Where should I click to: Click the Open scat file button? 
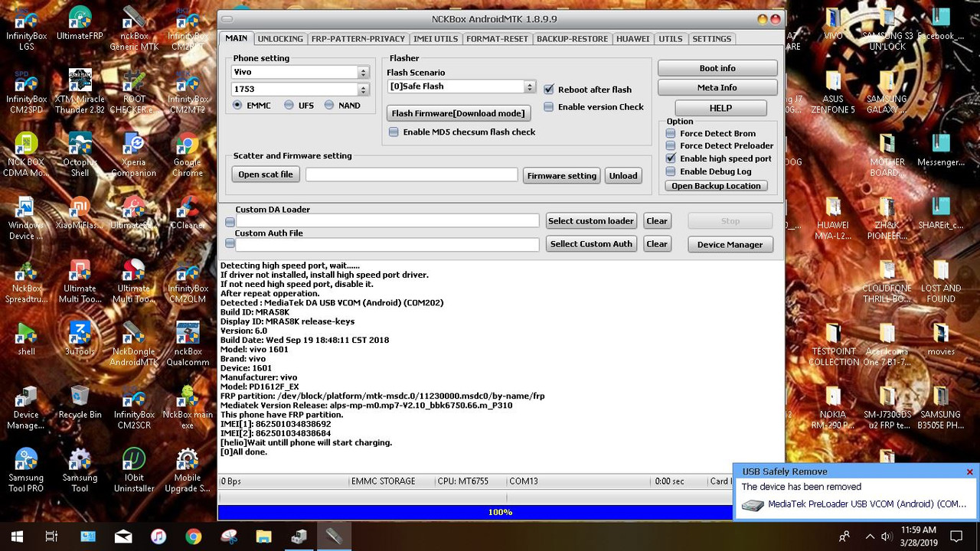click(x=266, y=174)
